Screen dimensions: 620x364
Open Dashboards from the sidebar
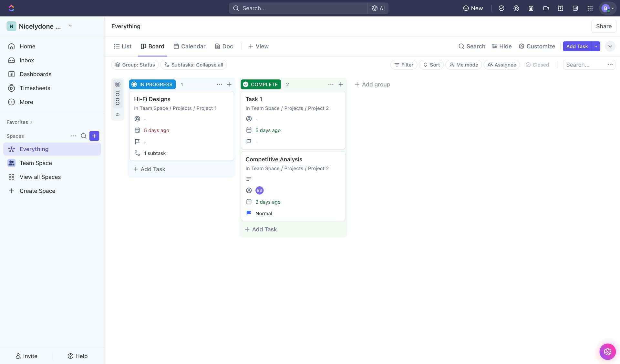tap(36, 74)
